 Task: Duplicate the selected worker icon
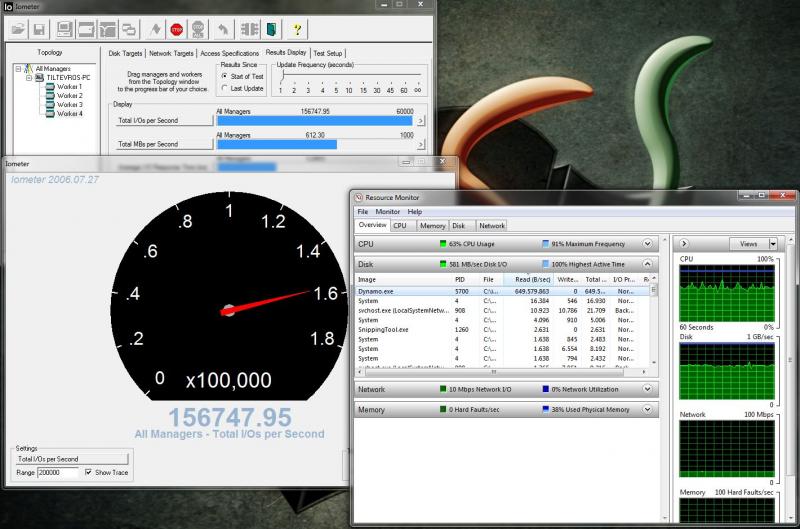129,29
